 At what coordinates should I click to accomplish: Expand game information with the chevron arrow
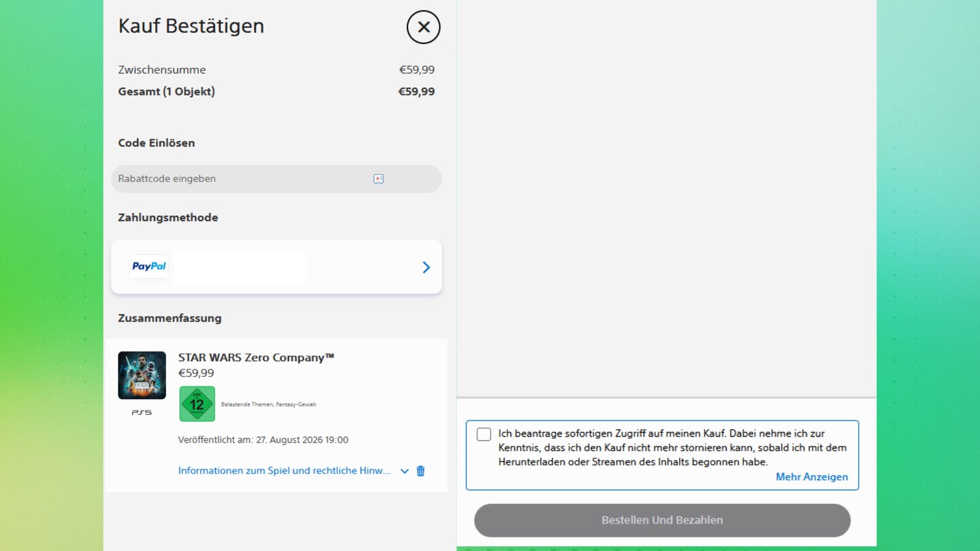click(404, 471)
